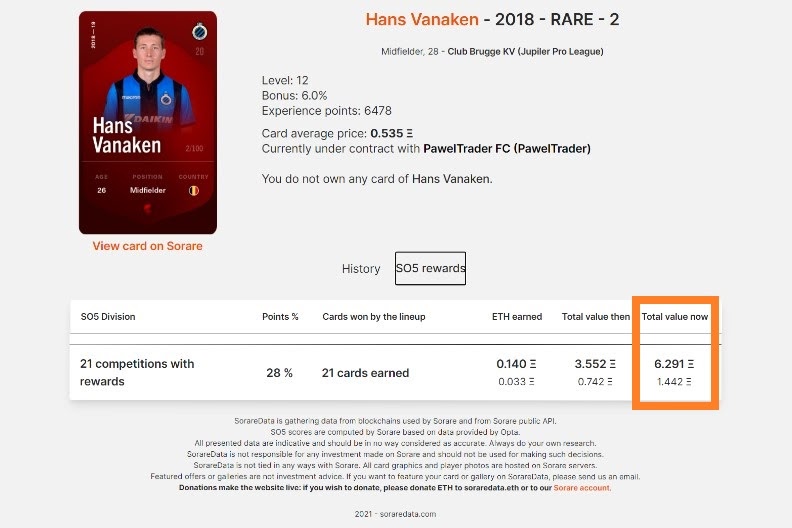Screen dimensions: 792x528
Task: Open the PawelTrader FC manager link
Action: pyautogui.click(x=507, y=149)
